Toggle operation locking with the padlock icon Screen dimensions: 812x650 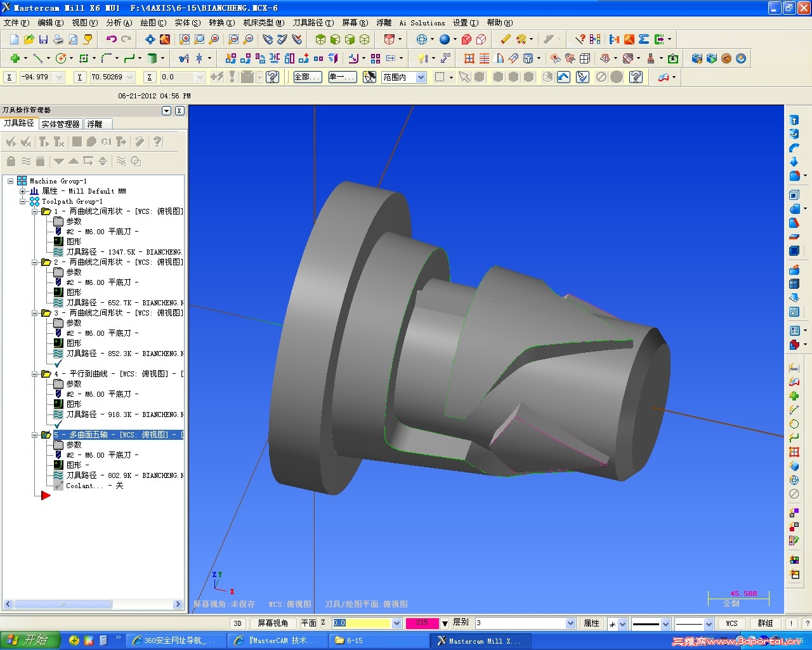coord(11,161)
